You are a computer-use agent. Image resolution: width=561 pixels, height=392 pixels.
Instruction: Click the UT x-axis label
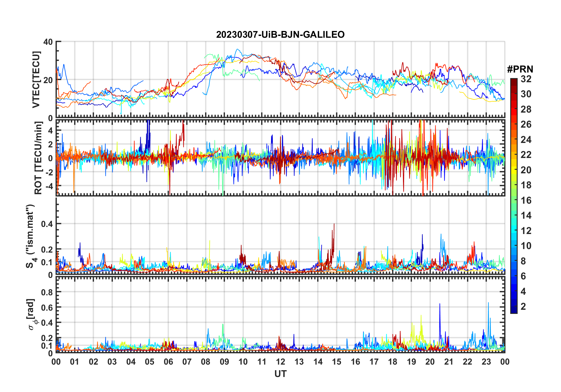click(280, 374)
